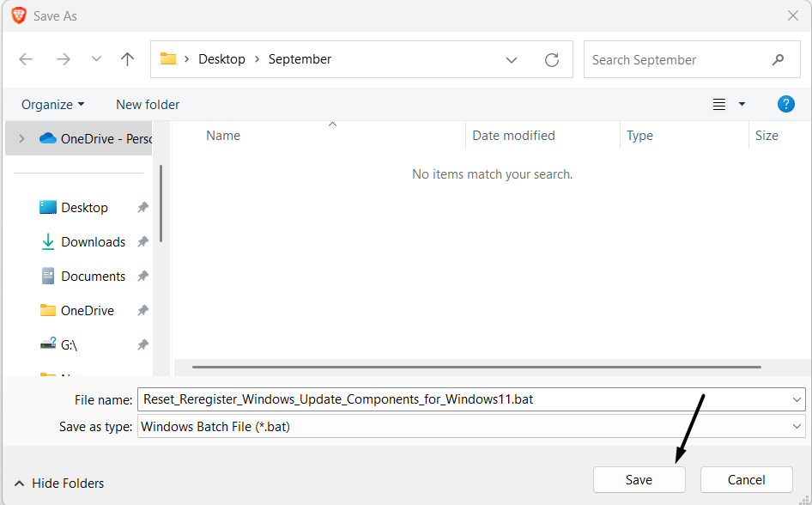
Task: Select Documents in the navigation pane
Action: pyautogui.click(x=93, y=277)
